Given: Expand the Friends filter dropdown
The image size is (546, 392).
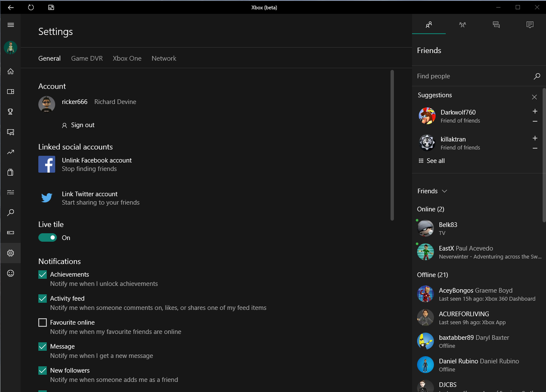Looking at the screenshot, I should (x=432, y=191).
